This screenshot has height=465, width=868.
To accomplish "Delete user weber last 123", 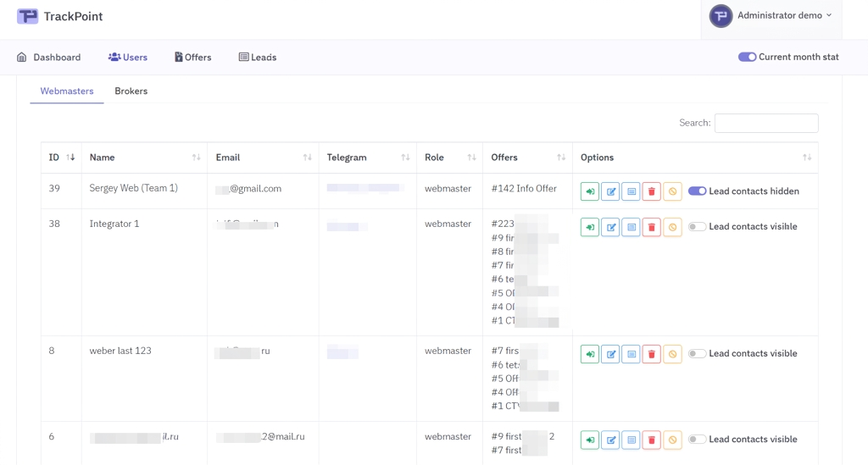I will point(652,354).
